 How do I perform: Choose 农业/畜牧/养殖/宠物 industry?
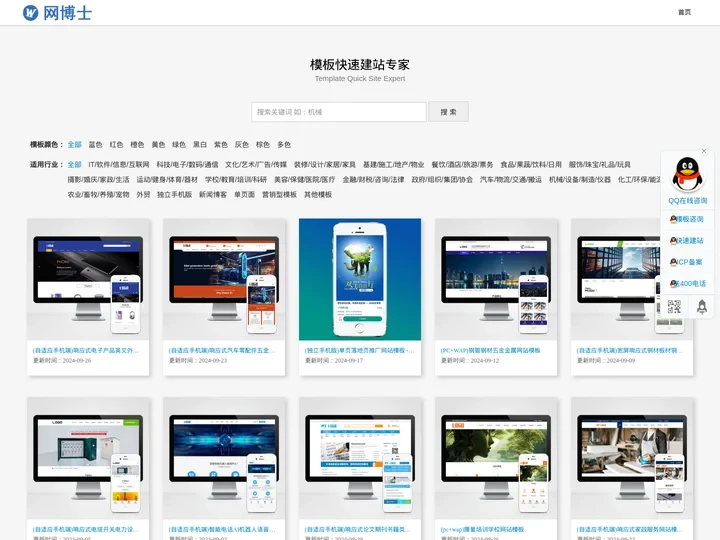click(x=98, y=195)
